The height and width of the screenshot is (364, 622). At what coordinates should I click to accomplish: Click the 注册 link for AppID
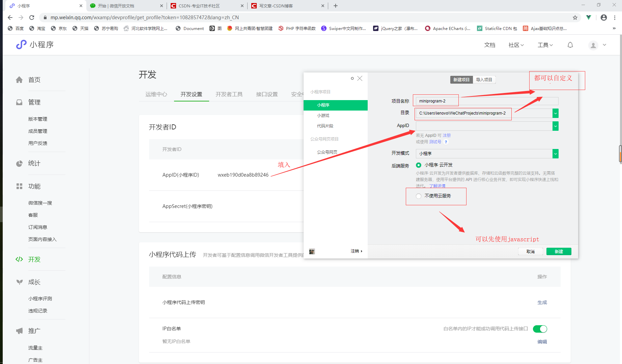[447, 135]
